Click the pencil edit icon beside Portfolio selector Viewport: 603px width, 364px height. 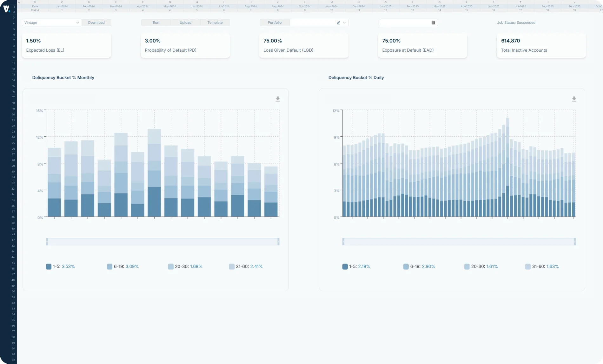pos(338,23)
